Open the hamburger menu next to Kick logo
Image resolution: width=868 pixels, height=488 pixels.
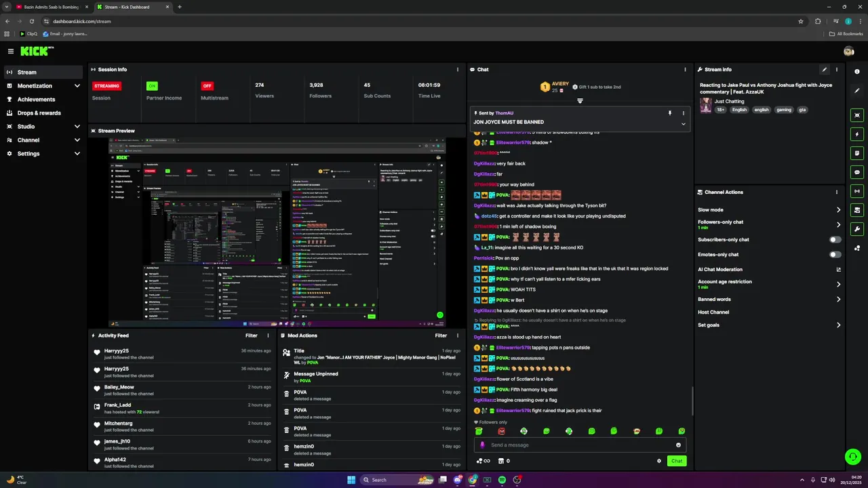point(11,51)
